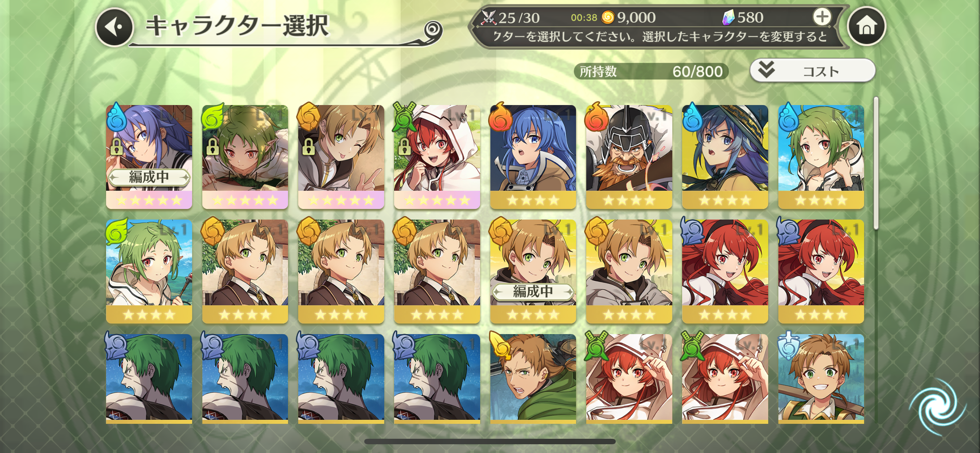
Task: Tap the plus icon beside 580 gems
Action: (822, 17)
